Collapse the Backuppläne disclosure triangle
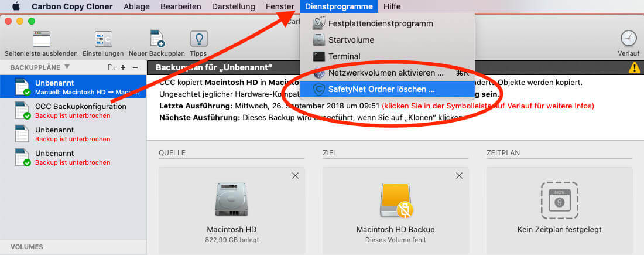Viewport: 644px width, 255px height. [67, 67]
